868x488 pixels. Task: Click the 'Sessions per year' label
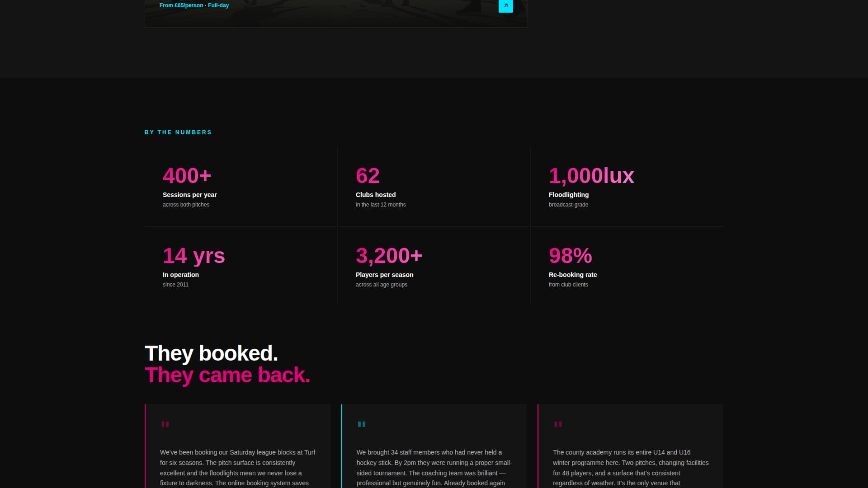click(190, 195)
